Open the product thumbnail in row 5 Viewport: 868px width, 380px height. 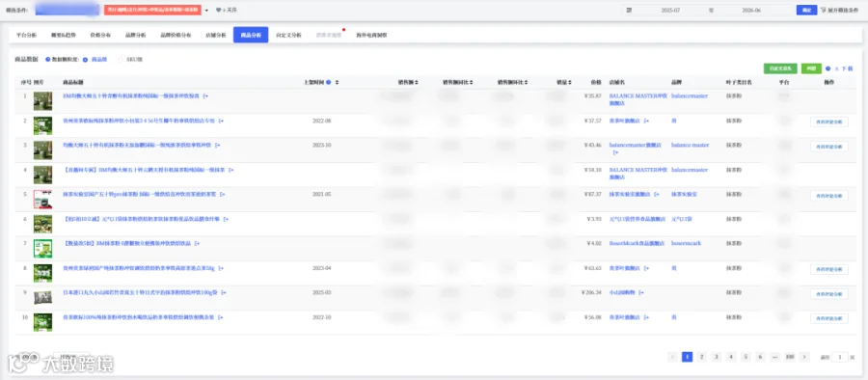tap(42, 200)
